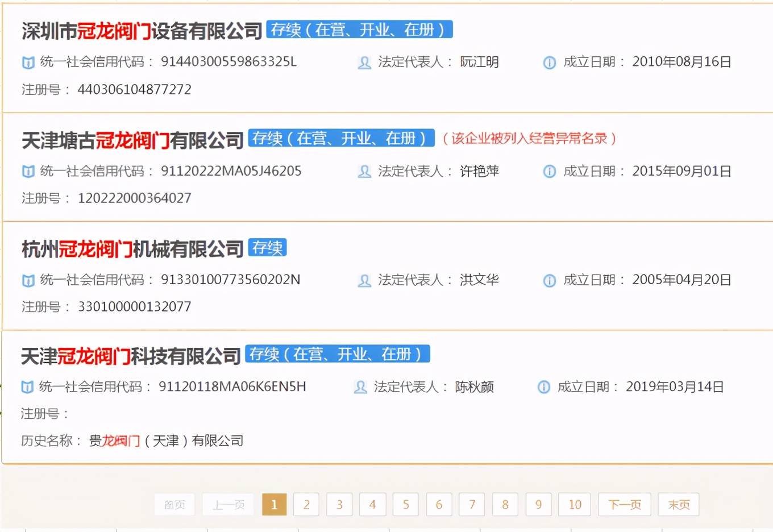Select current page 1 in pagination

(x=274, y=505)
